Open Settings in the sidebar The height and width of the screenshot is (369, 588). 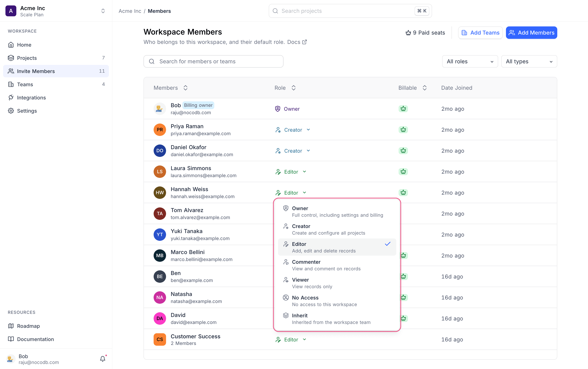tap(56, 111)
